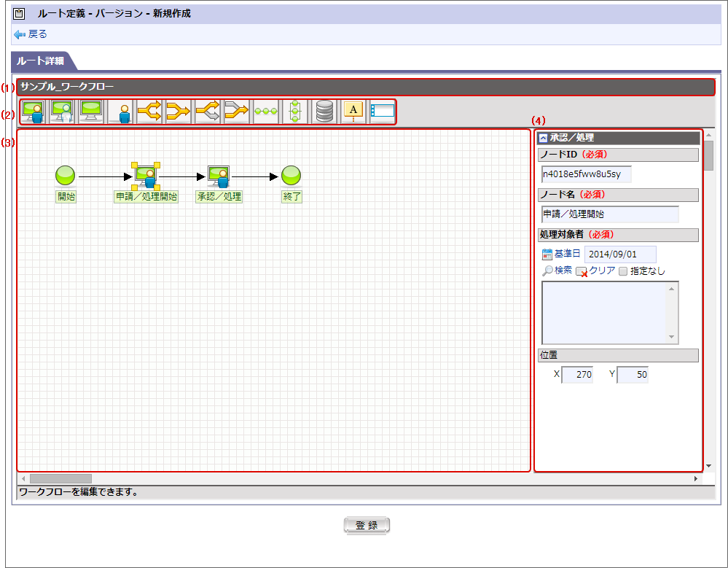Image resolution: width=728 pixels, height=568 pixels.
Task: Click the property panel vertical scrollbar thumb
Action: [x=708, y=155]
